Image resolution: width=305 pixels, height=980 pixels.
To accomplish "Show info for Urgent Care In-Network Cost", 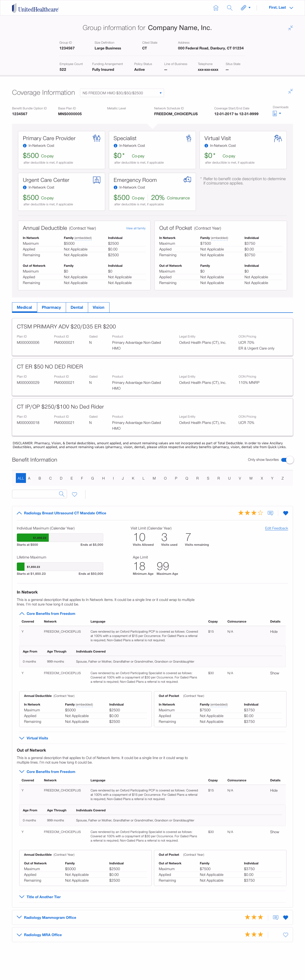I will point(25,188).
